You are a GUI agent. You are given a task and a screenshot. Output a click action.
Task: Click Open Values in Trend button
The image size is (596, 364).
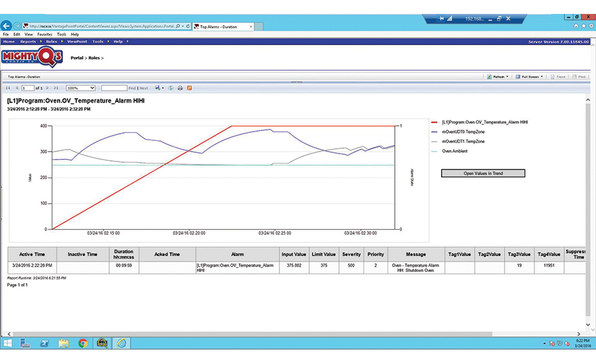click(483, 173)
